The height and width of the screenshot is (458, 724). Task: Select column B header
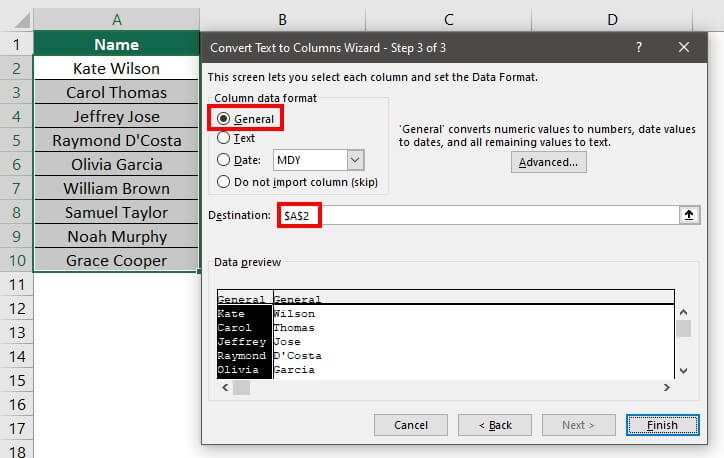click(x=283, y=20)
